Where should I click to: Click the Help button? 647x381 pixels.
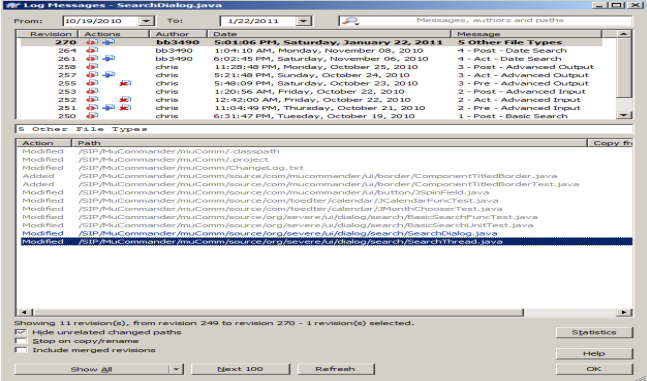(x=594, y=353)
